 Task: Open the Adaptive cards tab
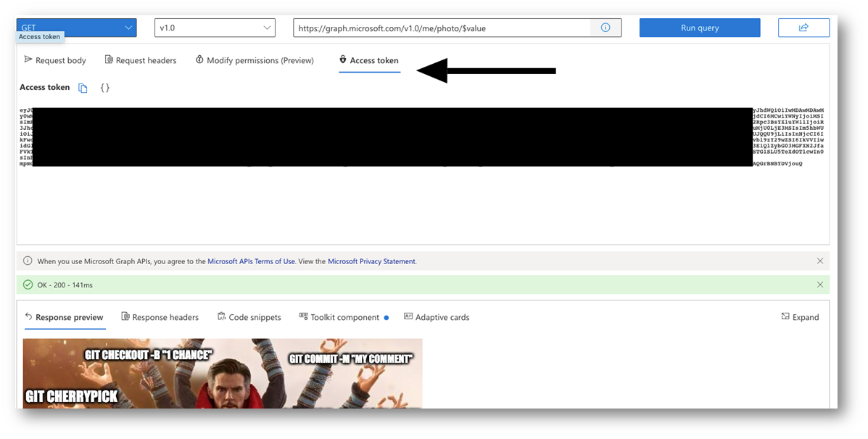(x=437, y=317)
